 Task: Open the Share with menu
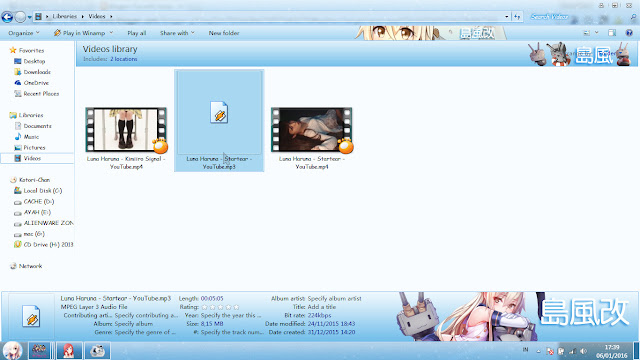click(x=177, y=33)
